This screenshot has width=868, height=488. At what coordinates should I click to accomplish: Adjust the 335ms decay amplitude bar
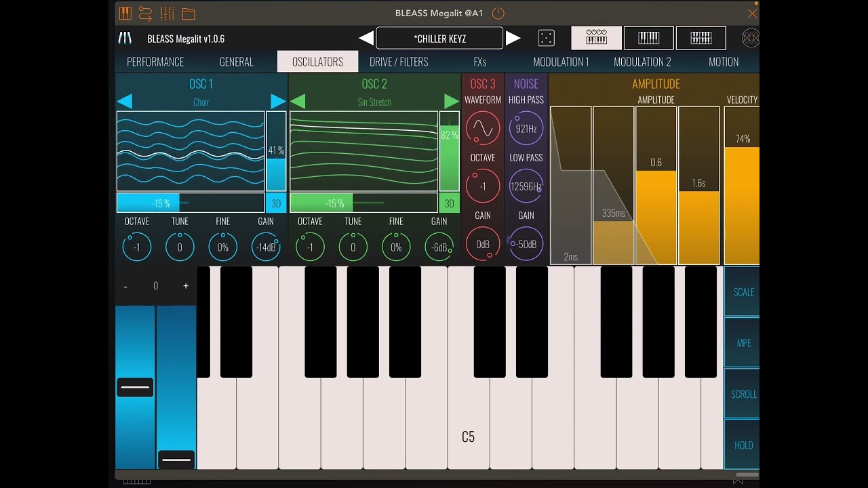point(614,185)
